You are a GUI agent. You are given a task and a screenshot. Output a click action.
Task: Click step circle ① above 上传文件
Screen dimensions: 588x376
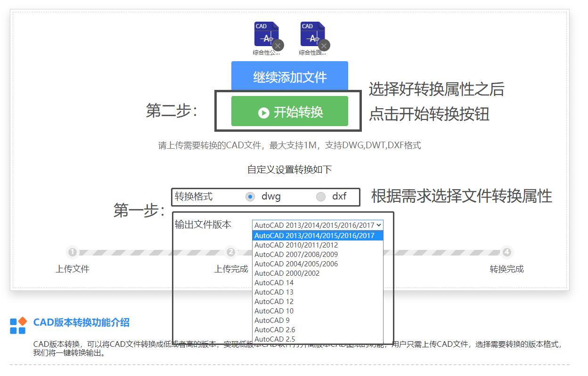point(73,253)
